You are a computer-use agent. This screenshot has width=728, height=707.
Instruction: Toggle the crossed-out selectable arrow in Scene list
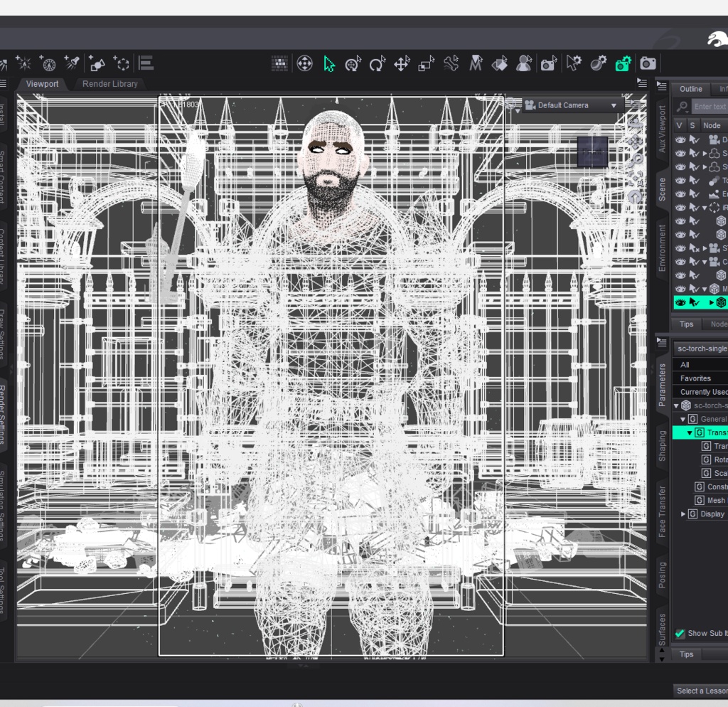694,248
